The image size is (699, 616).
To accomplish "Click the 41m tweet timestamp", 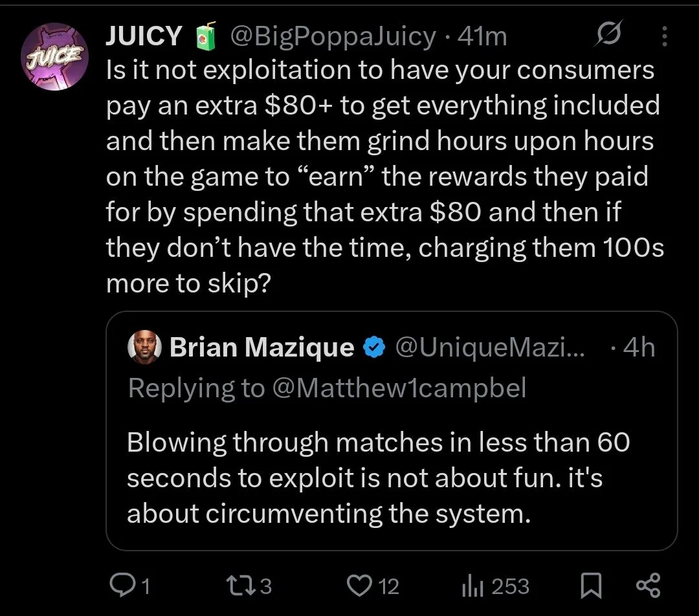I will tap(482, 36).
